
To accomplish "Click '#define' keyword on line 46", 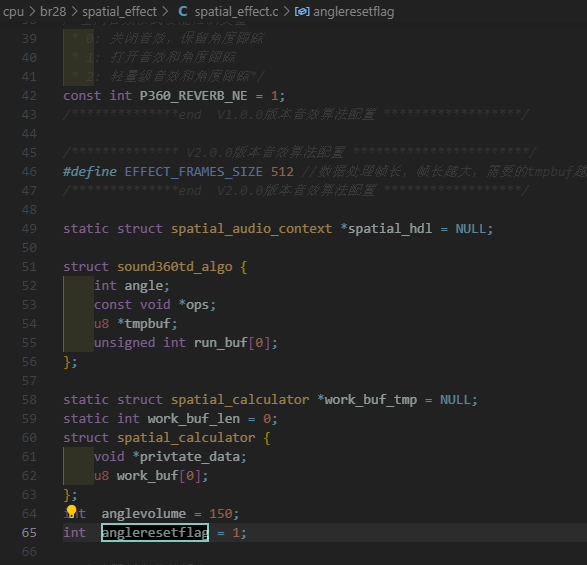I will pyautogui.click(x=90, y=172).
